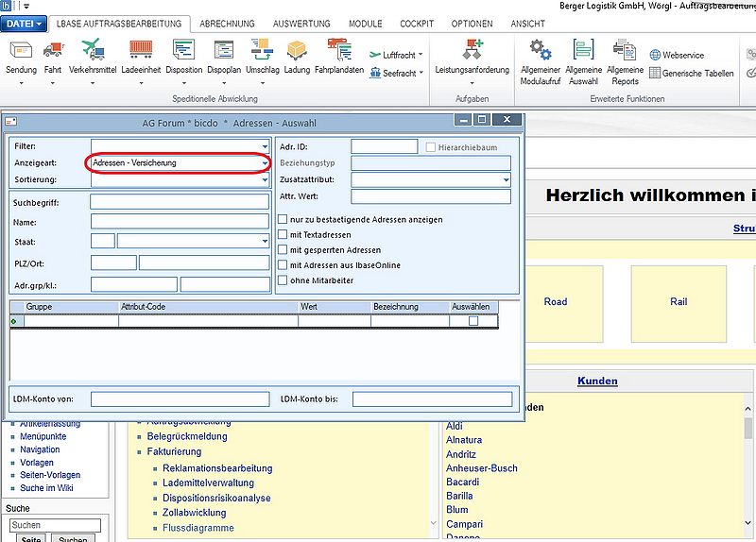Viewport: 756px width, 542px height.
Task: Click the Kunden list scrollbar thumb
Action: coord(747,428)
